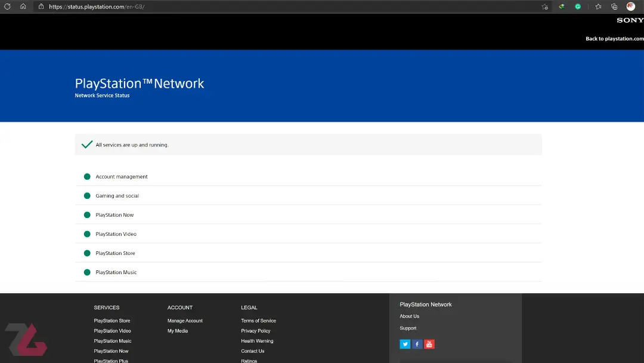Open the Health Warning link
644x363 pixels.
[257, 341]
